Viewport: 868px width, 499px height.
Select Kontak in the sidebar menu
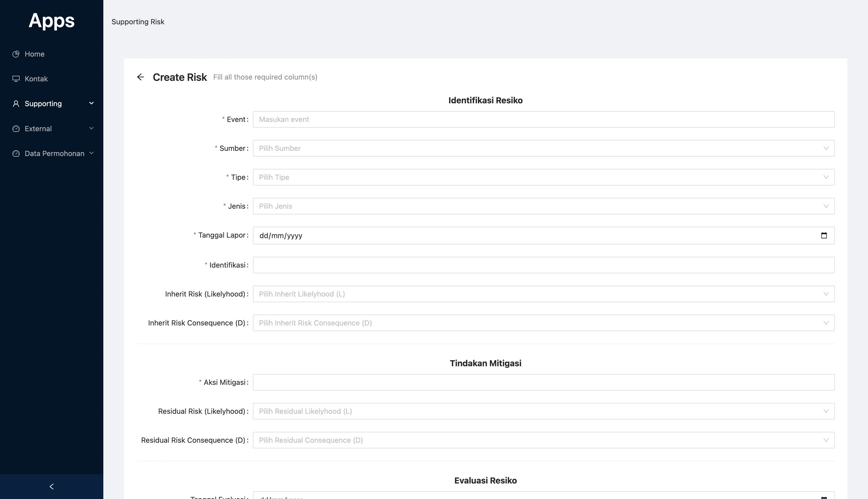coord(36,79)
